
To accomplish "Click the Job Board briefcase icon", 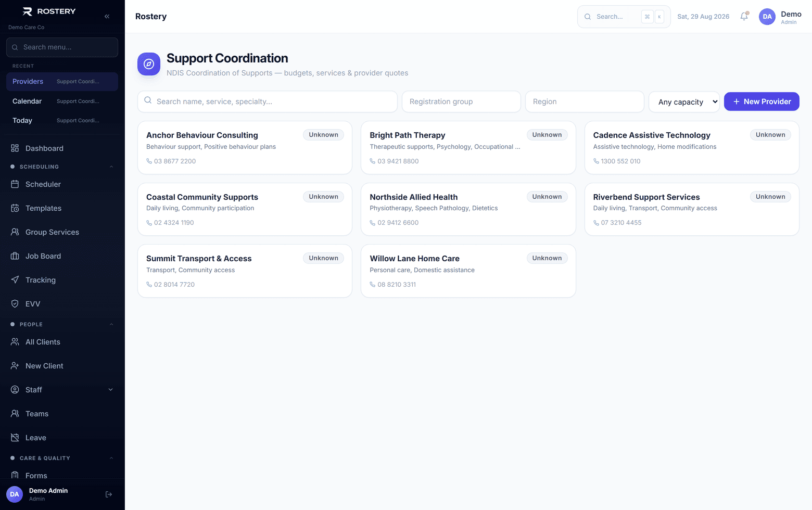I will [x=15, y=256].
